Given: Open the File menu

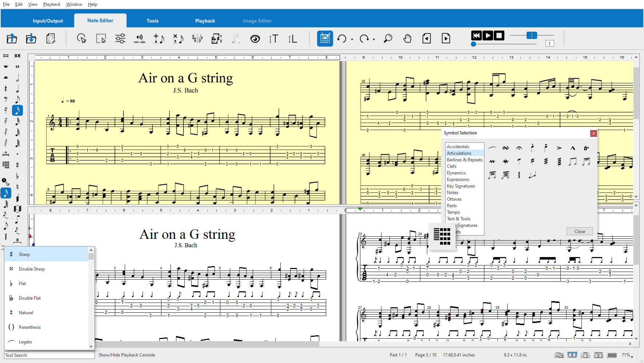Looking at the screenshot, I should click(x=6, y=4).
